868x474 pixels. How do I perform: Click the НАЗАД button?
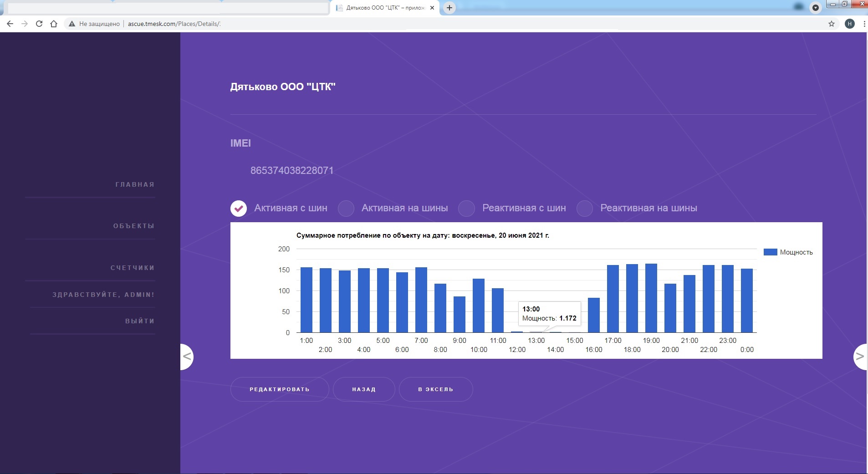point(364,389)
